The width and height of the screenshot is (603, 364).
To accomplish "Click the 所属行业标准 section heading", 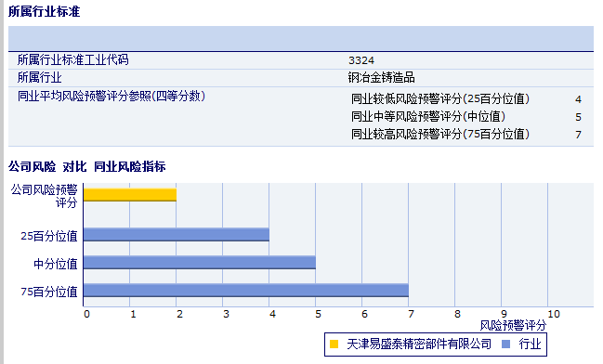I will click(x=45, y=11).
